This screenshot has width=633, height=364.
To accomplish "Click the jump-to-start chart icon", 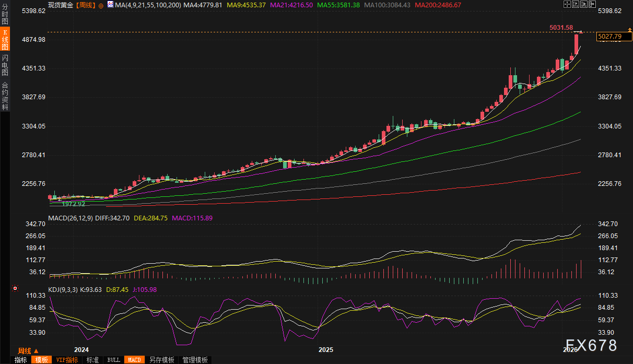I will tap(576, 4).
